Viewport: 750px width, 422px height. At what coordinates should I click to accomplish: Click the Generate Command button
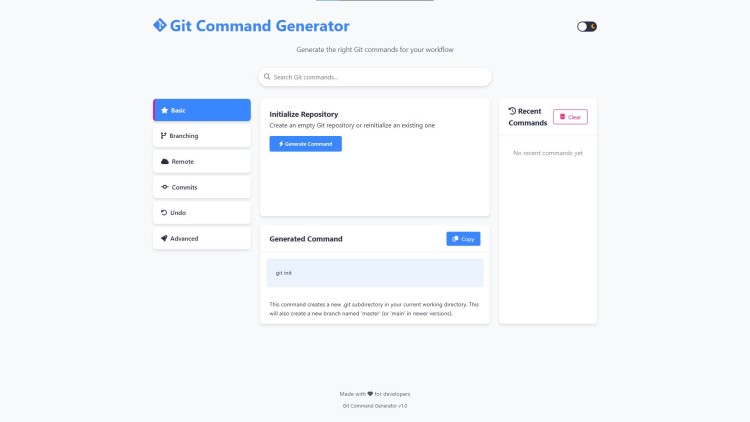pyautogui.click(x=305, y=144)
